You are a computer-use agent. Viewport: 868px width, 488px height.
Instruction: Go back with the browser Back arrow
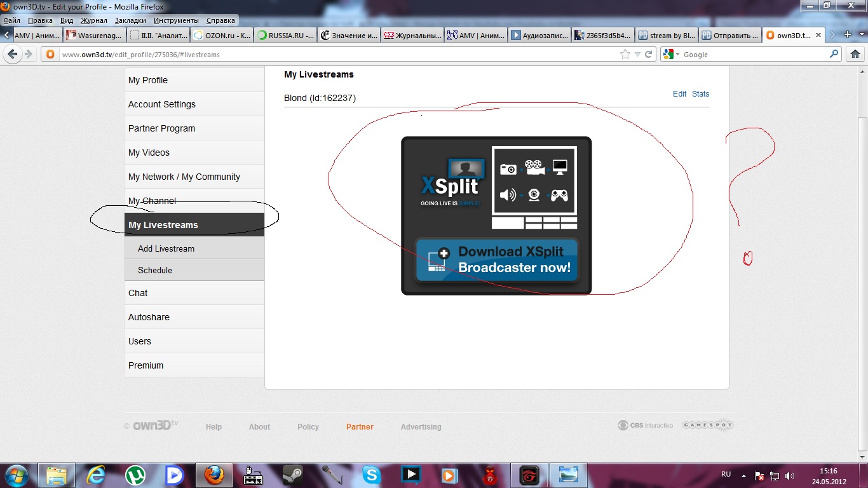click(x=11, y=54)
